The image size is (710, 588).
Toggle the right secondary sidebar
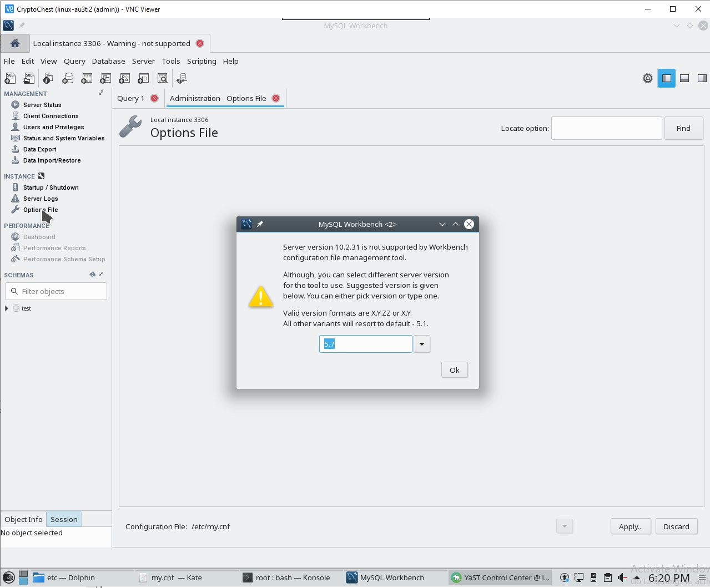pyautogui.click(x=702, y=78)
